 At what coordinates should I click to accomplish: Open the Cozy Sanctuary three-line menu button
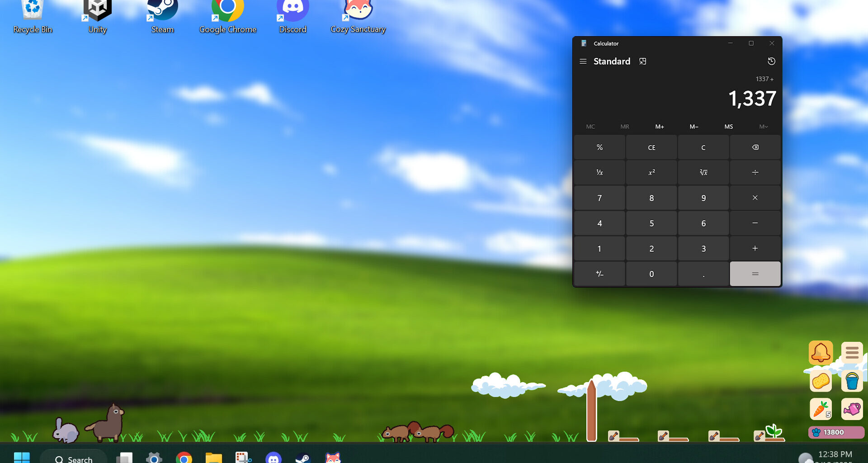pos(852,352)
